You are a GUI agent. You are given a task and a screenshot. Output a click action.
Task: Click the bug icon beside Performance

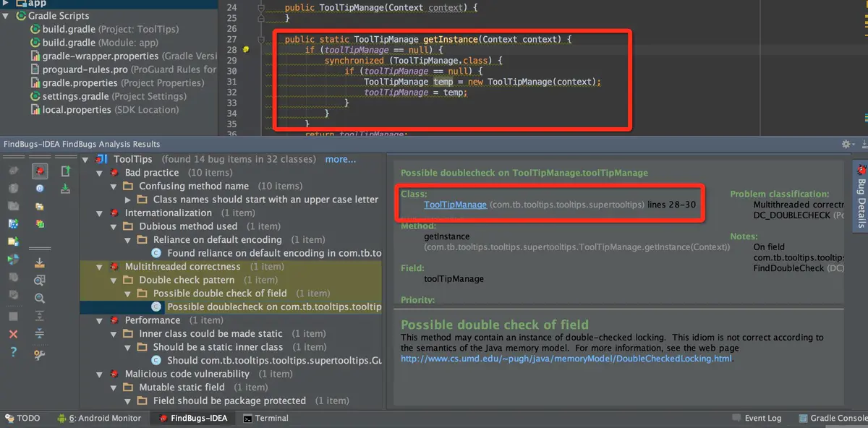114,320
